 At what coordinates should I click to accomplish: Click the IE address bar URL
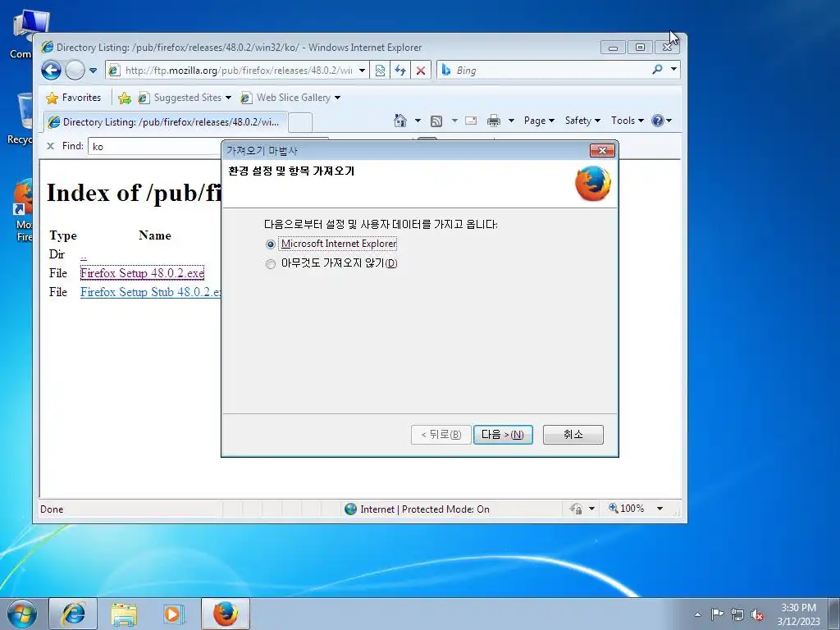[239, 71]
